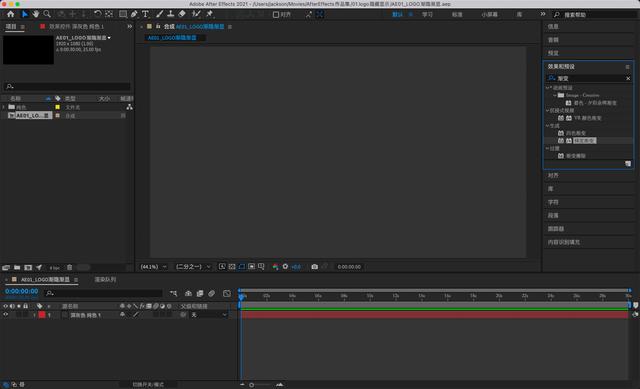Collapse the 生成 Generate effects group
This screenshot has height=389, width=640.
pyautogui.click(x=548, y=126)
